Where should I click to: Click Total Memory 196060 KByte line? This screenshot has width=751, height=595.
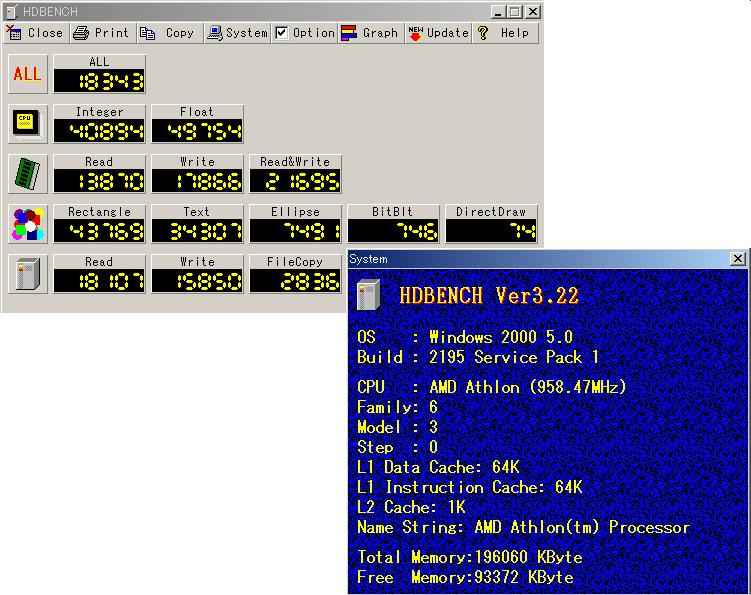pyautogui.click(x=470, y=557)
